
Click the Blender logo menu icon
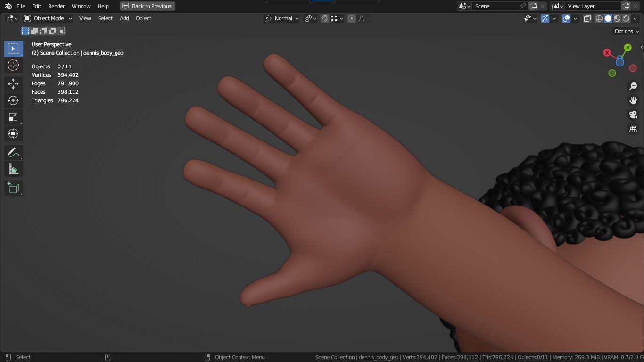[x=8, y=6]
